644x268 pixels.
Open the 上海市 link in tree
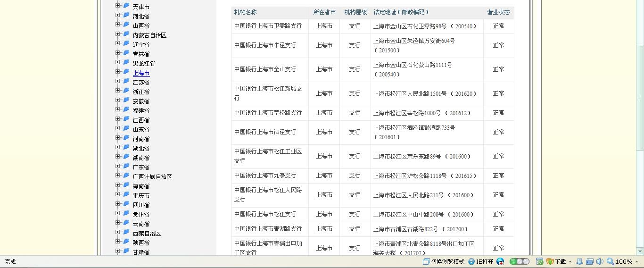tap(141, 73)
